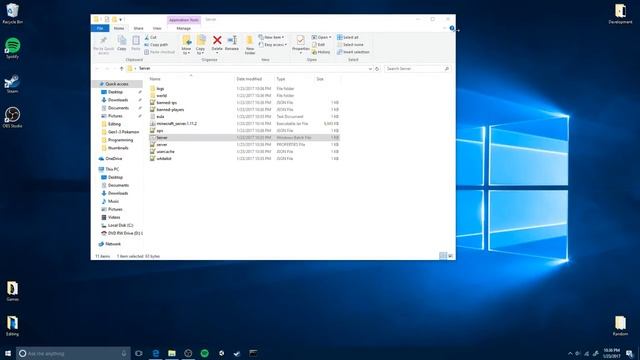The height and width of the screenshot is (360, 640).
Task: Click Copy path in the ribbon
Action: click(156, 44)
